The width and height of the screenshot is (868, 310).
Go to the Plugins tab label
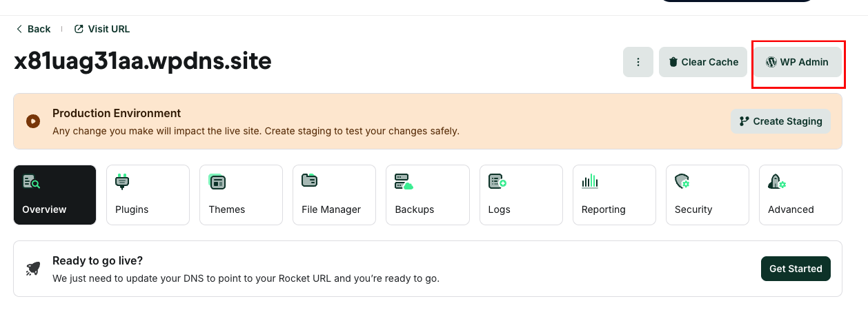[132, 209]
